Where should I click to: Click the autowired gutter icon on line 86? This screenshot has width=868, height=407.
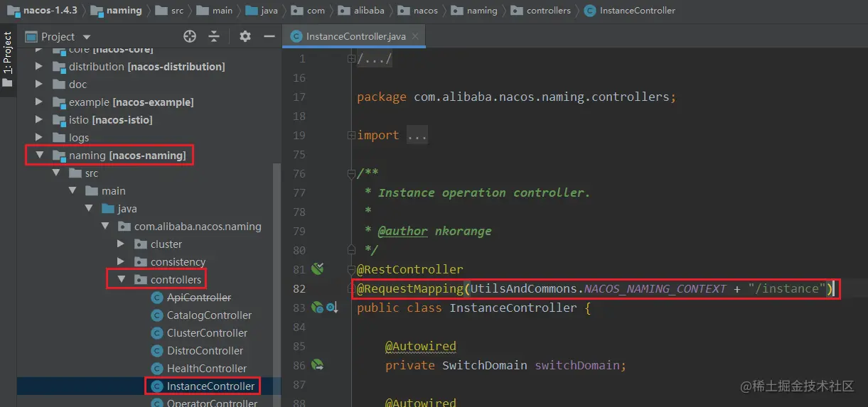pyautogui.click(x=318, y=365)
